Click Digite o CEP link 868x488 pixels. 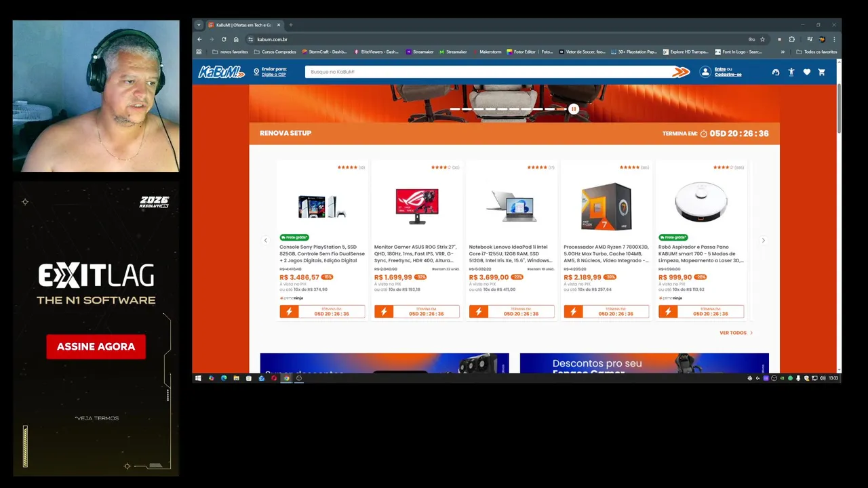[x=274, y=75]
